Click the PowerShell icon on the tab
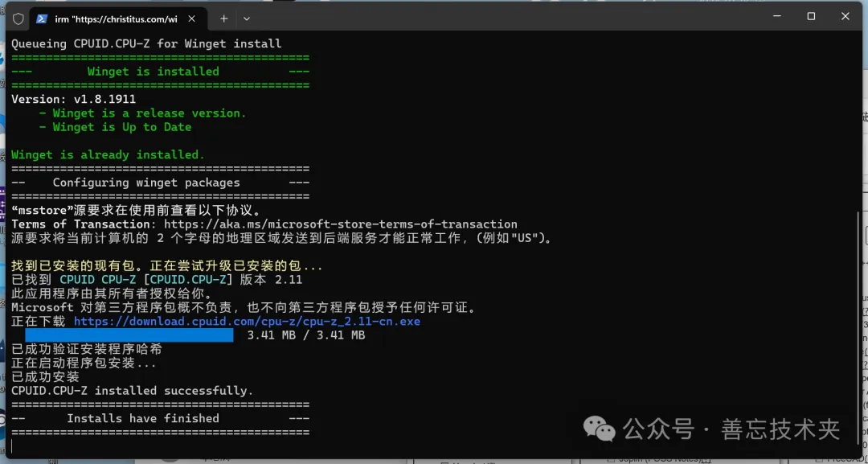 point(42,18)
